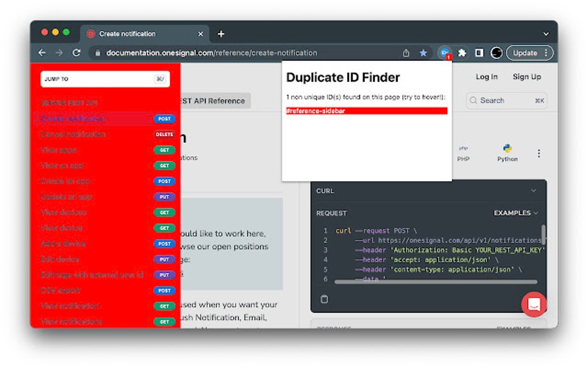Open View device sidebar entry
Viewport: 588px width, 368px height.
point(105,228)
